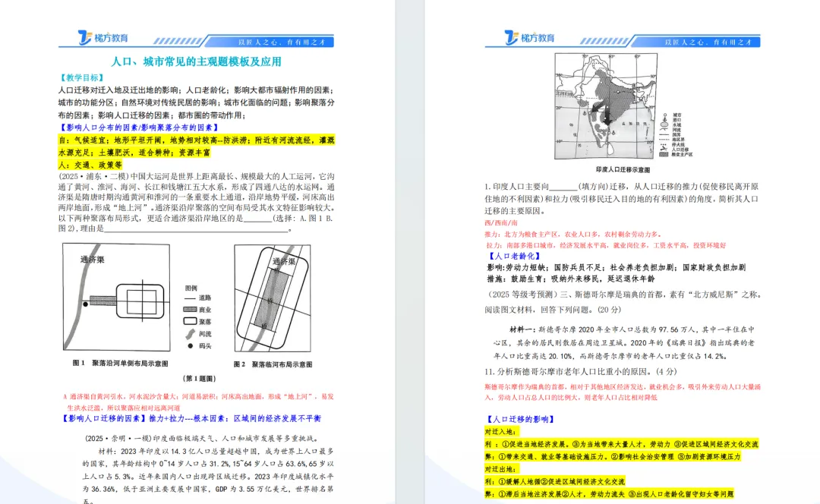Click the heading 【影响人口迁移的因素】

pyautogui.click(x=104, y=418)
